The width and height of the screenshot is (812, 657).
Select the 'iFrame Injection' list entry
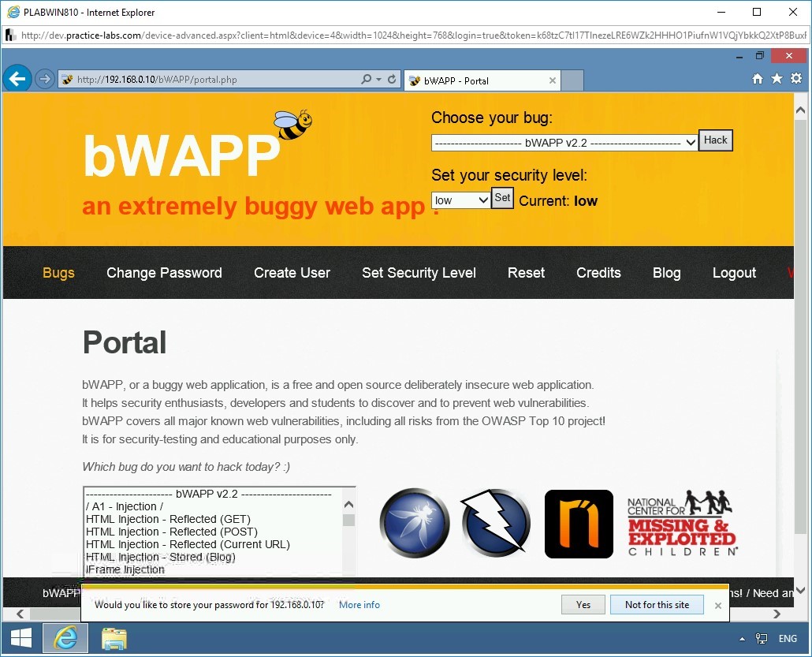pyautogui.click(x=125, y=569)
